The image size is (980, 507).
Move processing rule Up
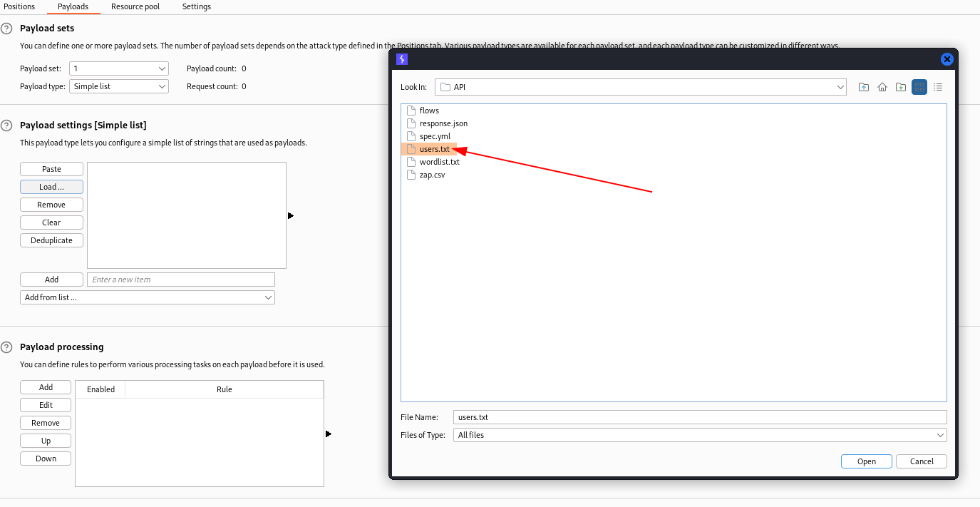tap(46, 441)
